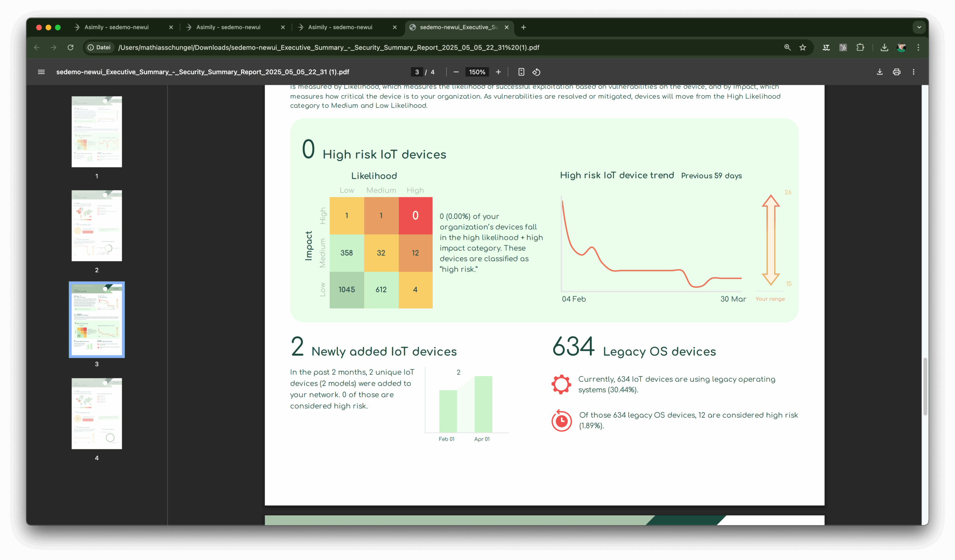The width and height of the screenshot is (955, 560).
Task: Reload the page
Action: (x=71, y=47)
